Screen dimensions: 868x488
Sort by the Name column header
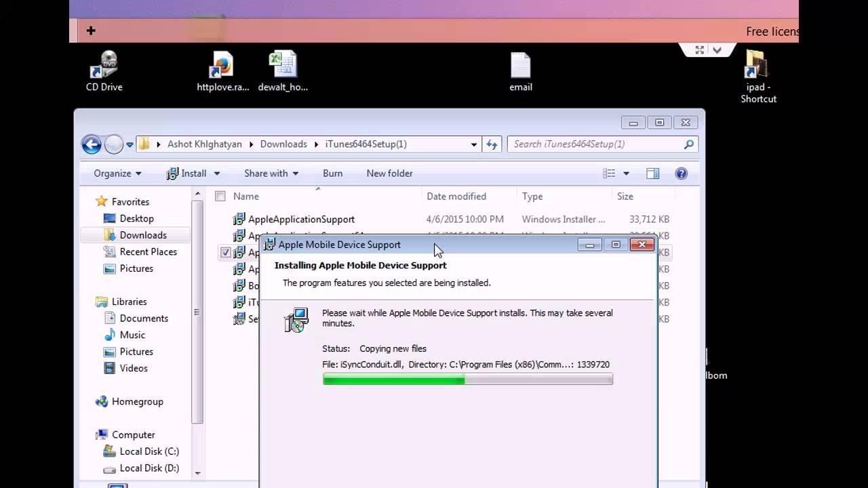pos(246,196)
